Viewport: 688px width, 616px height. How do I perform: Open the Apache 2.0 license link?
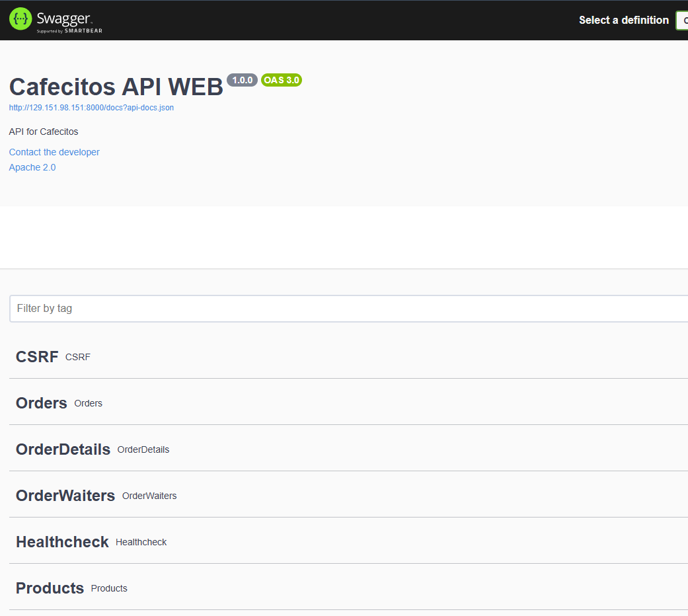[32, 167]
